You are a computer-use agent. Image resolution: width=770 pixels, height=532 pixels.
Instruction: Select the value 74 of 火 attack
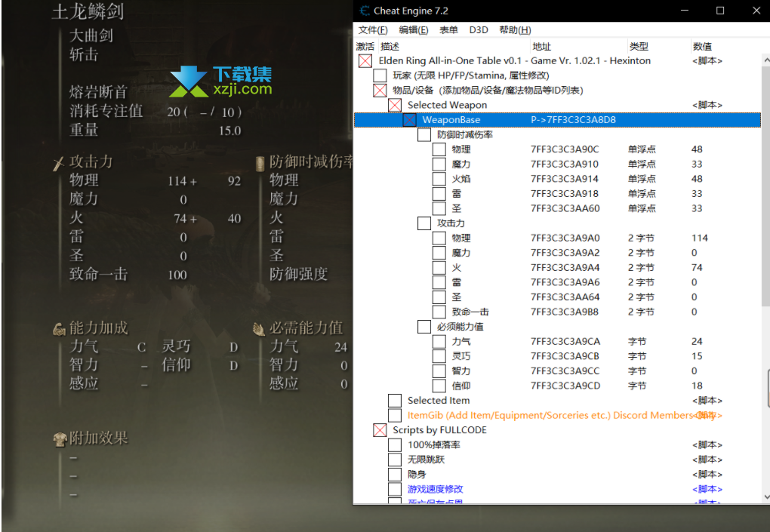pyautogui.click(x=697, y=267)
